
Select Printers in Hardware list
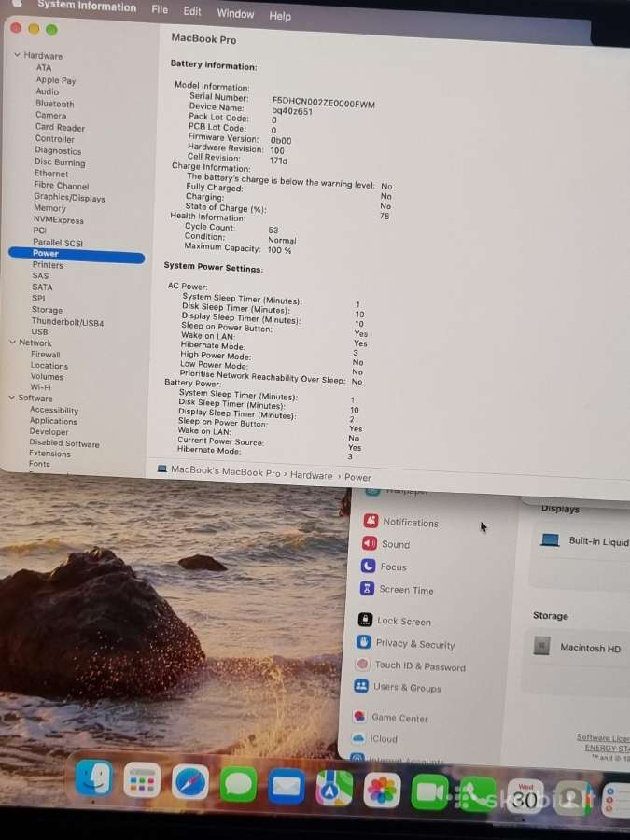click(x=48, y=265)
